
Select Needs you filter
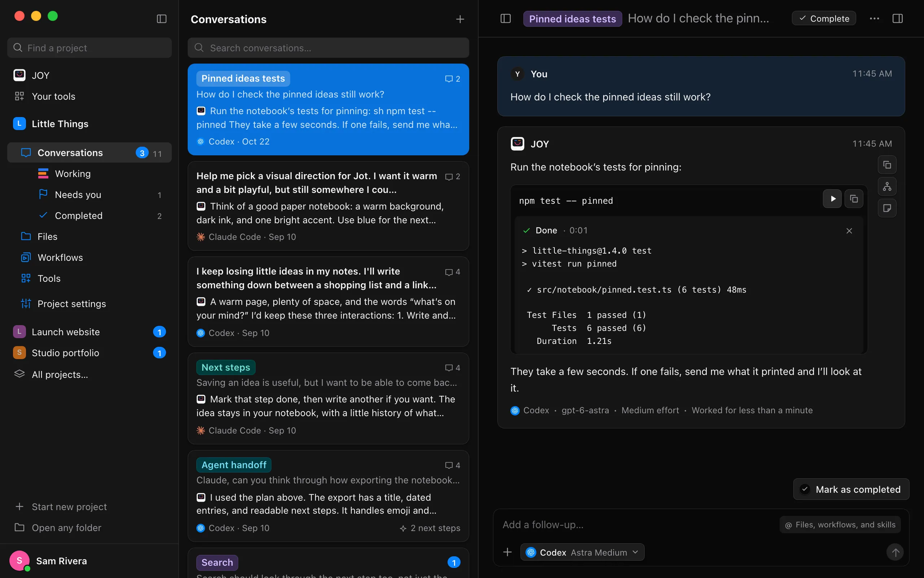(x=90, y=195)
